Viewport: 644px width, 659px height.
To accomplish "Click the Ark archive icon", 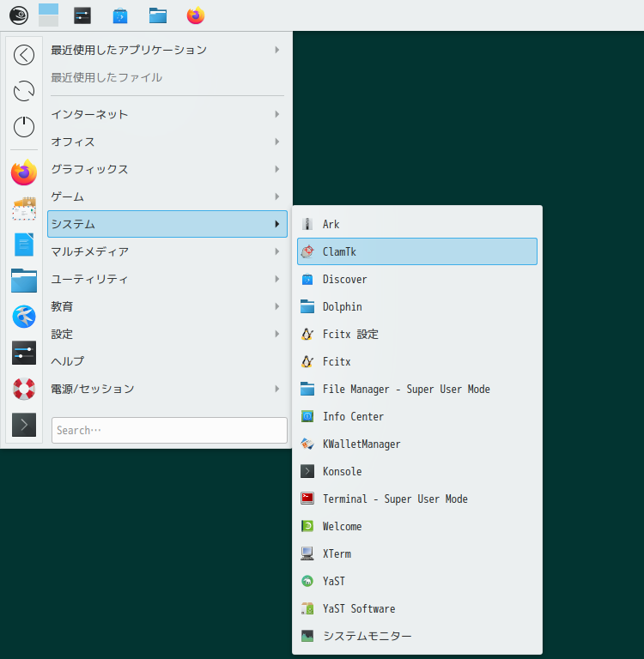I will point(307,224).
